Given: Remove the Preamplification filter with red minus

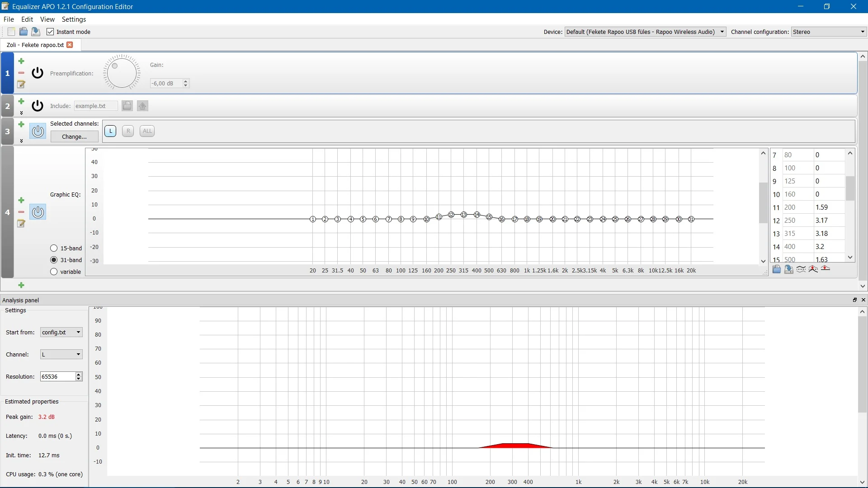Looking at the screenshot, I should pos(21,73).
